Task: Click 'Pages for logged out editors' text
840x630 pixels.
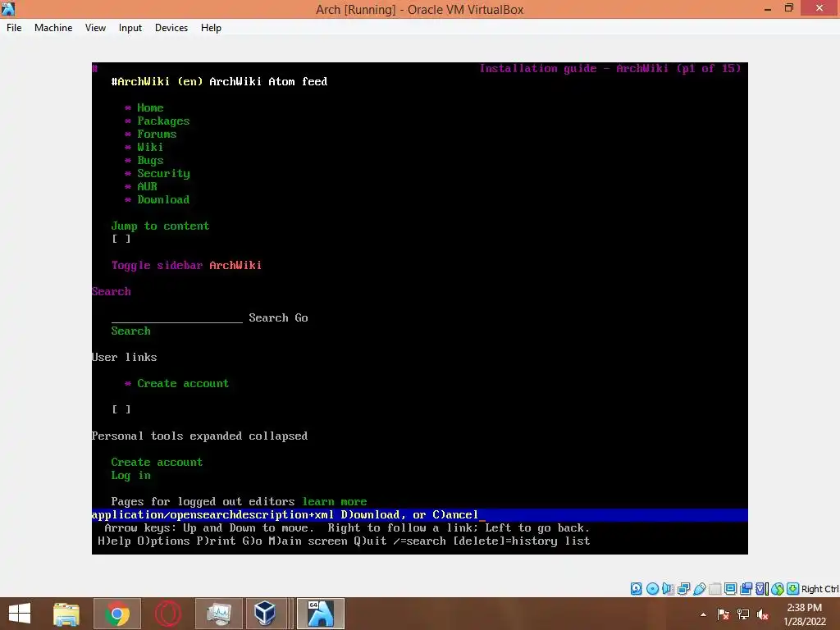Action: (203, 501)
